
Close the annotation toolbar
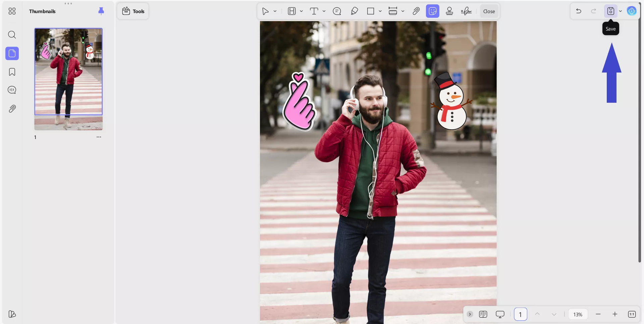click(489, 11)
